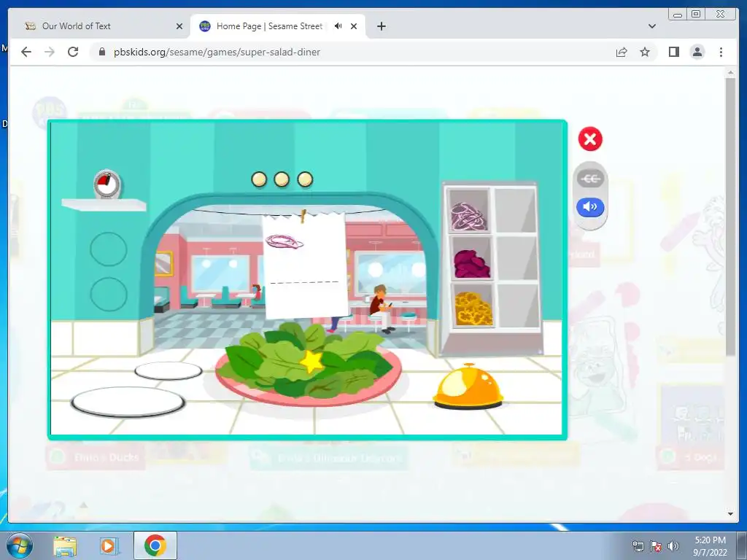Viewport: 747px width, 560px height.
Task: Click the yellow star on the salad
Action: point(311,362)
